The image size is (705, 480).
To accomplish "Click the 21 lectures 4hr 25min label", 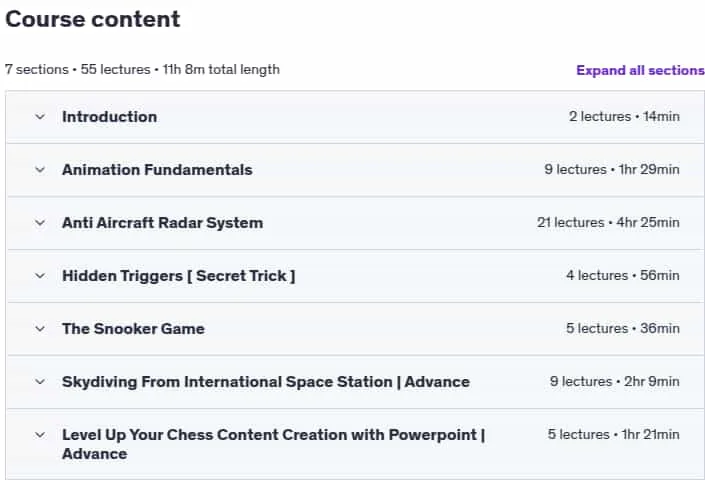I will click(608, 222).
